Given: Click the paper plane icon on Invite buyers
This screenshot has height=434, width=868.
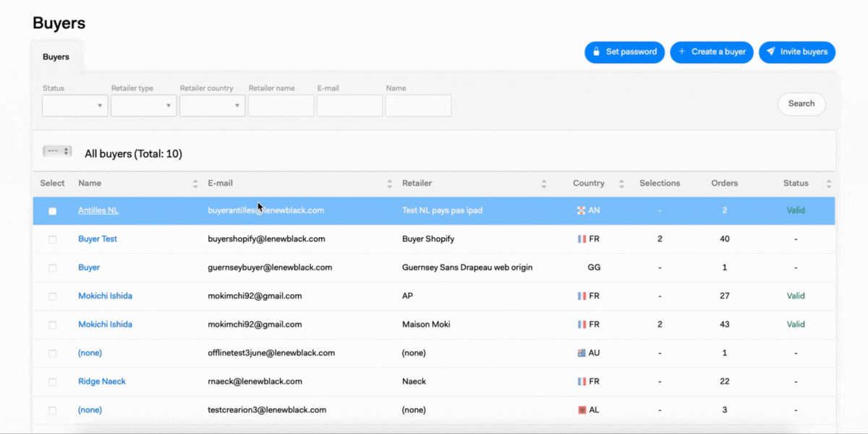Looking at the screenshot, I should click(771, 52).
